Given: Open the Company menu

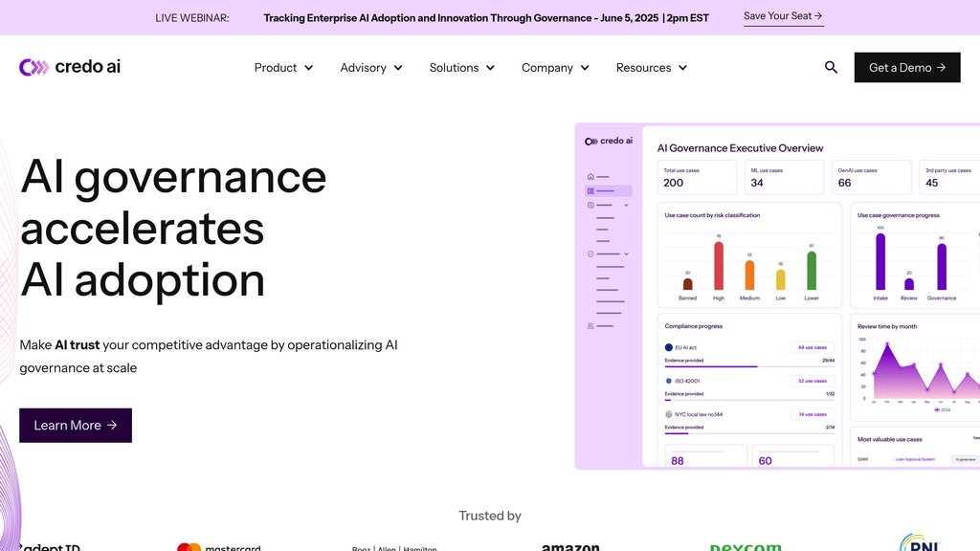Looking at the screenshot, I should (x=555, y=68).
